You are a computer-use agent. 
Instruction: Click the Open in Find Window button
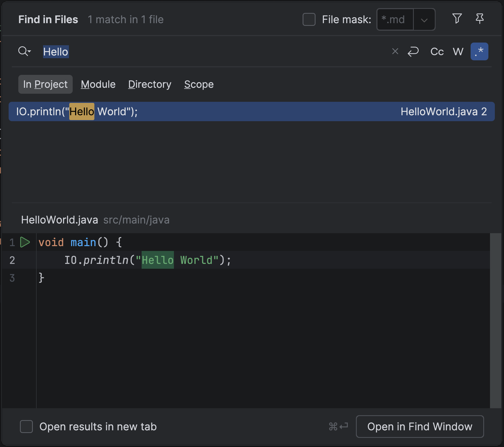[420, 427]
